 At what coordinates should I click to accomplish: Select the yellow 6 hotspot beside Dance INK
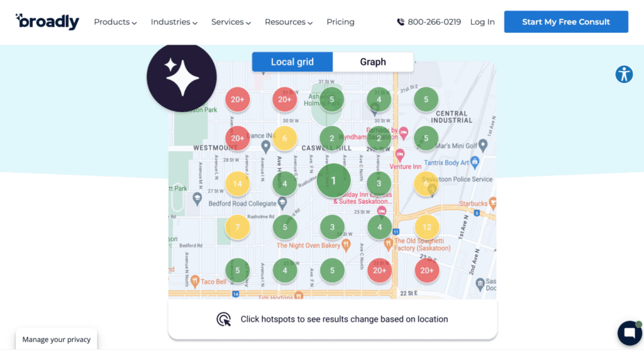[285, 138]
